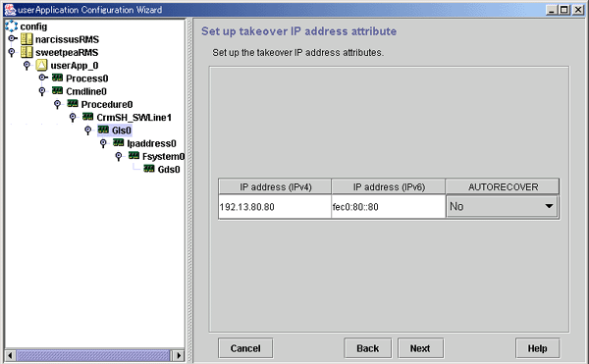589x364 pixels.
Task: Select the userApp_0 application icon
Action: point(41,66)
